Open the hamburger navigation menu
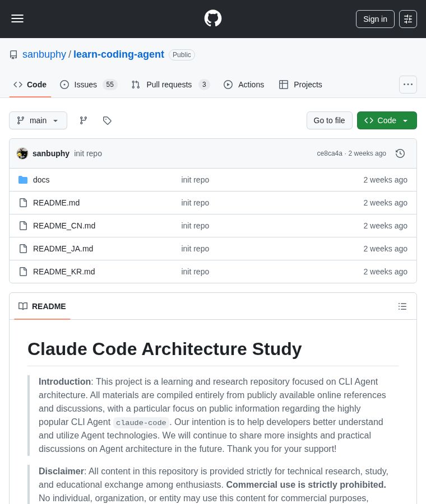 (x=17, y=18)
